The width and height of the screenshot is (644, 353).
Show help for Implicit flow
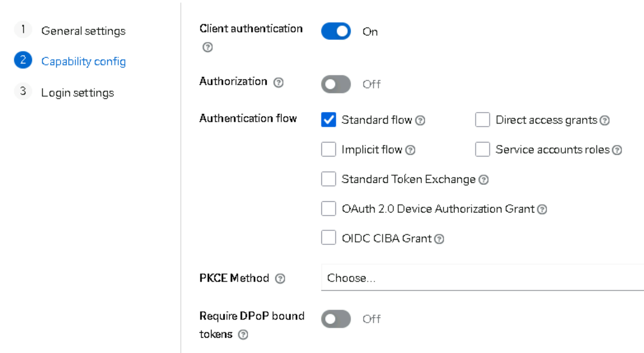pos(411,150)
